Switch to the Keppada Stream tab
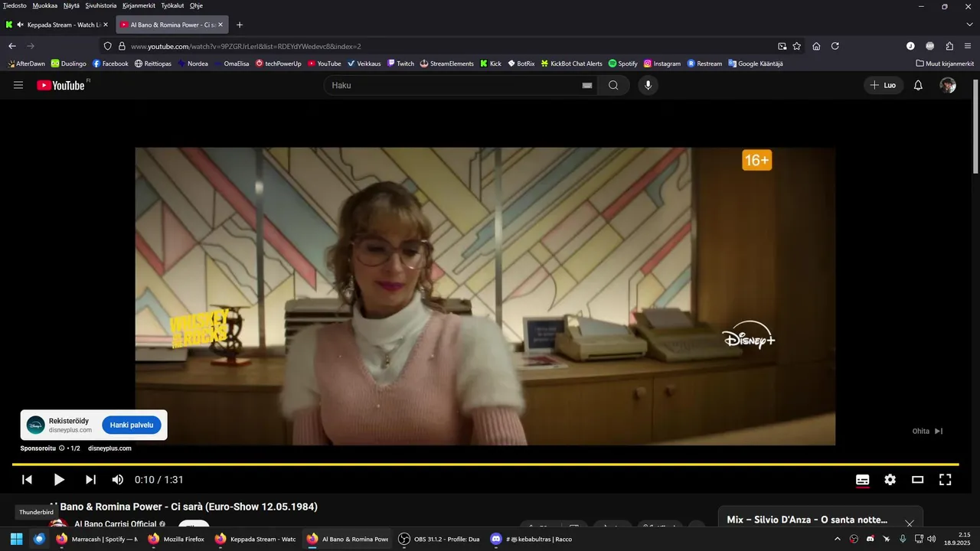Screen dimensions: 980x551 point(57,24)
